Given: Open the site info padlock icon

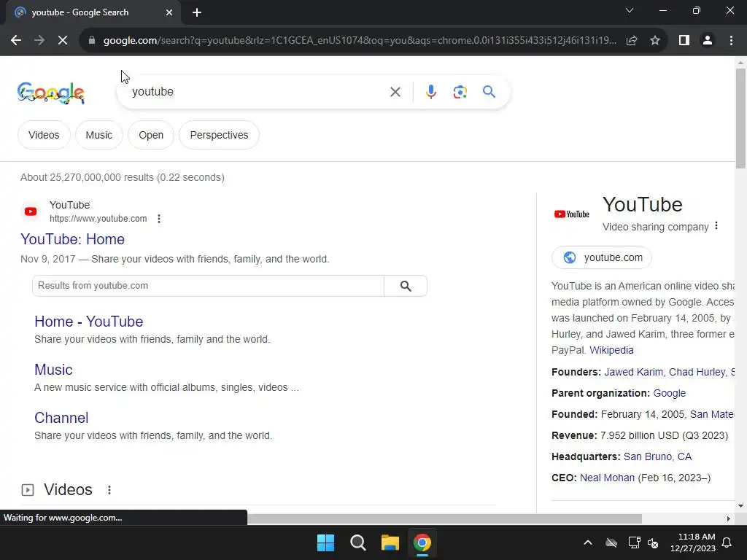Looking at the screenshot, I should click(92, 41).
